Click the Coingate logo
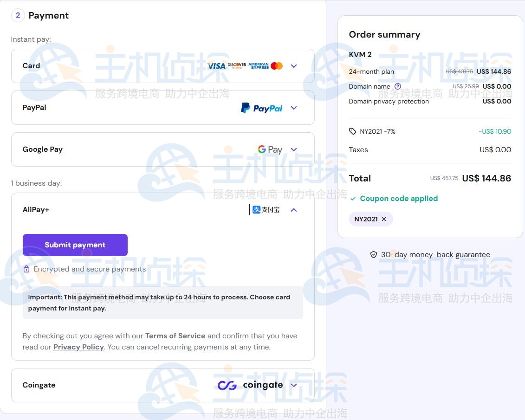Viewport: 525px width, 420px height. [x=250, y=385]
